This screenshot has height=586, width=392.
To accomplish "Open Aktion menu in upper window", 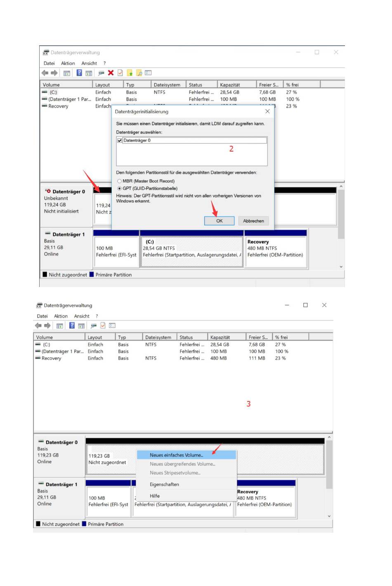I will tap(68, 63).
